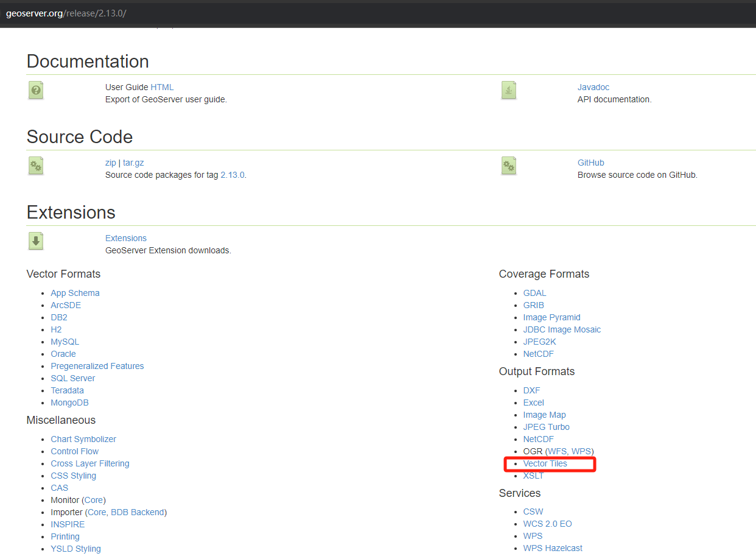
Task: Click the source code zip gears icon
Action: pos(36,166)
